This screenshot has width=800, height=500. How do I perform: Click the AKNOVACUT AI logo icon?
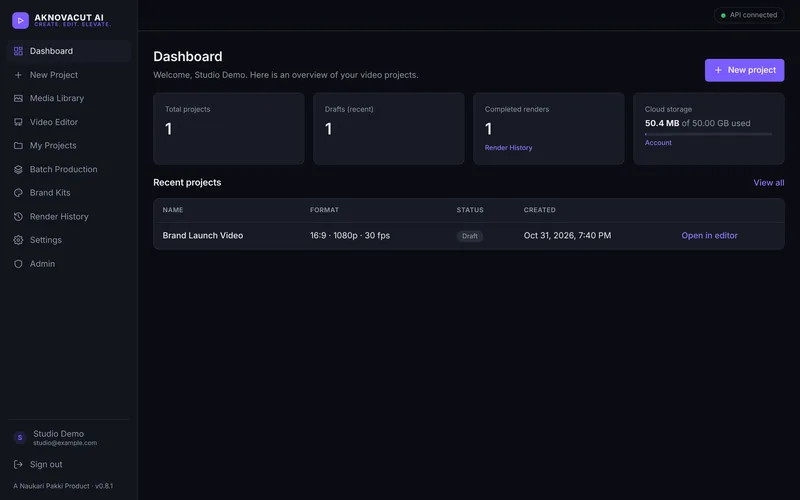point(20,20)
